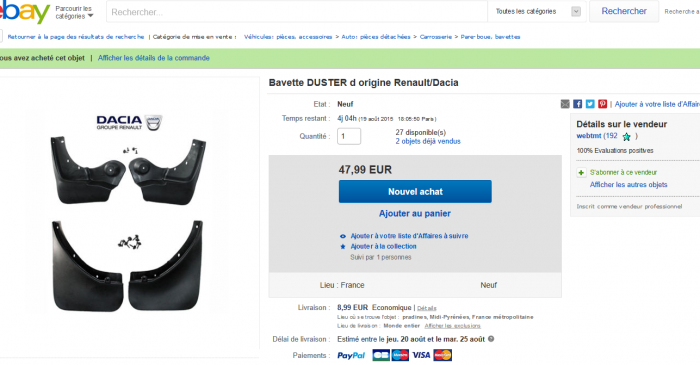This screenshot has width=700, height=365.
Task: Share the listing on Twitter
Action: (x=590, y=104)
